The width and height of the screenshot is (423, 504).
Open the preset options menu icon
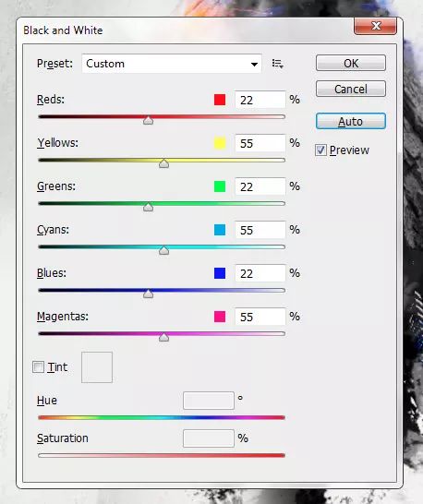click(x=277, y=64)
